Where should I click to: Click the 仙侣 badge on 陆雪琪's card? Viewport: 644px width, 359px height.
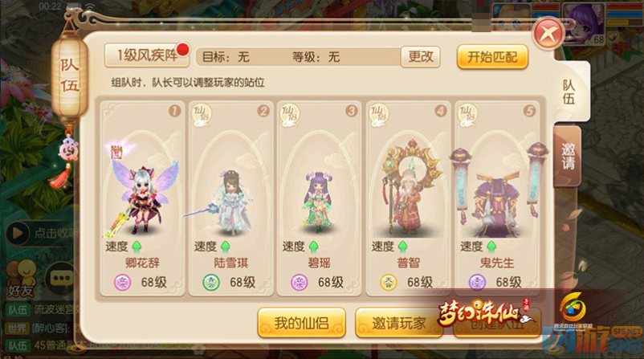click(x=202, y=115)
